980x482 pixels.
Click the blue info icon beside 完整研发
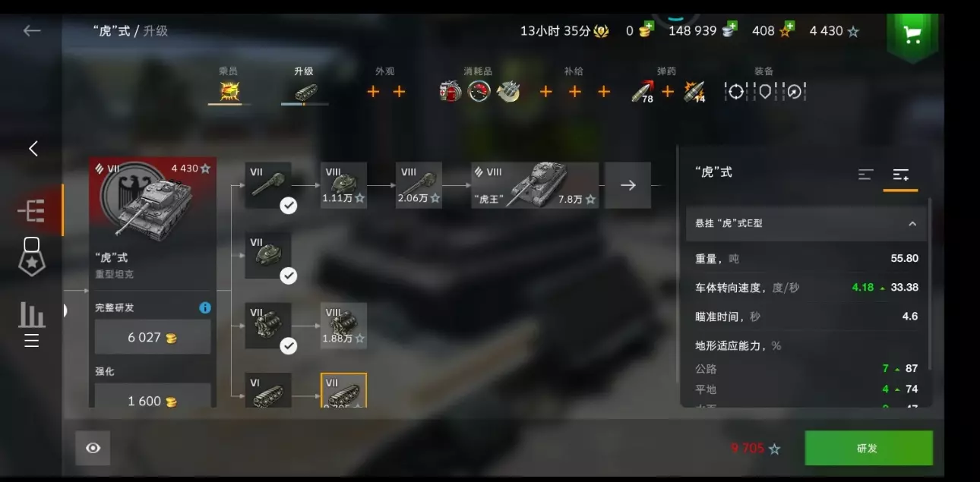pyautogui.click(x=204, y=307)
